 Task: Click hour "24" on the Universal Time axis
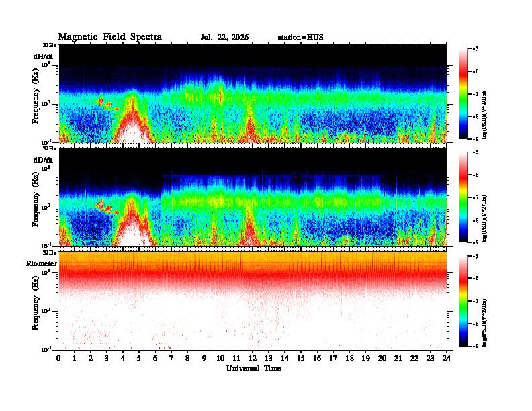[x=447, y=358]
